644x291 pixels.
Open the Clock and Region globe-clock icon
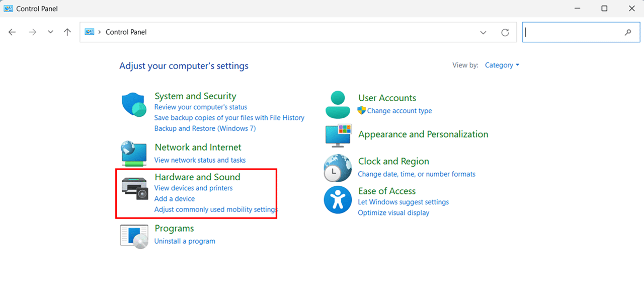tap(337, 168)
